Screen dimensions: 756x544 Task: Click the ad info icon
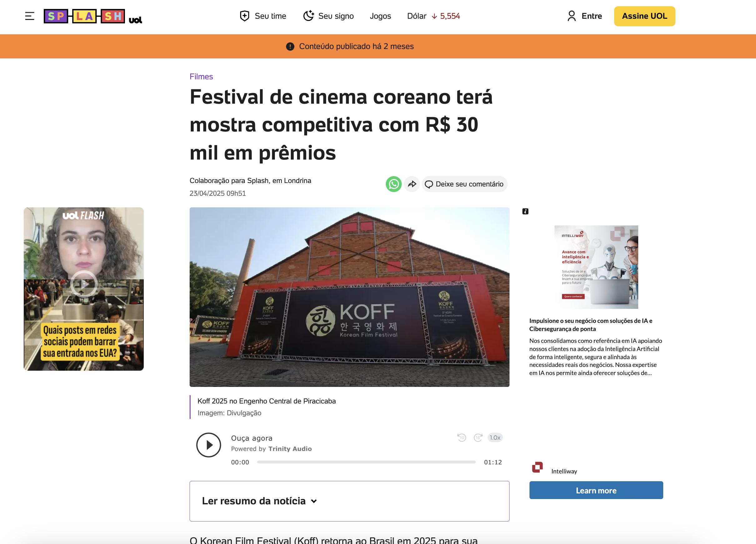tap(525, 211)
